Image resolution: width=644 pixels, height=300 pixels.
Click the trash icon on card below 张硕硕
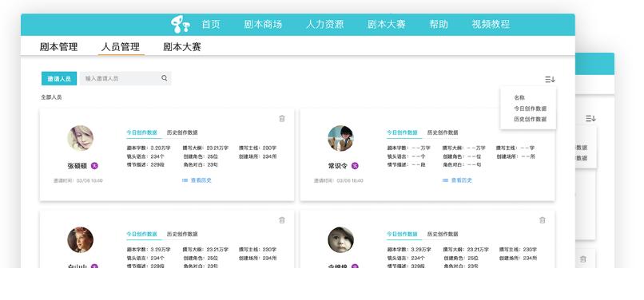click(x=282, y=220)
